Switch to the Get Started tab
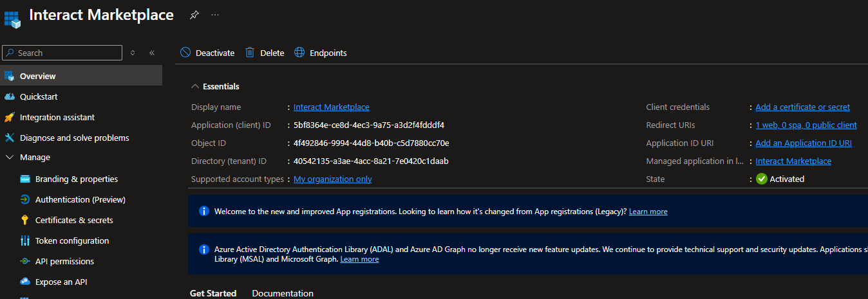The width and height of the screenshot is (868, 299). (x=213, y=293)
